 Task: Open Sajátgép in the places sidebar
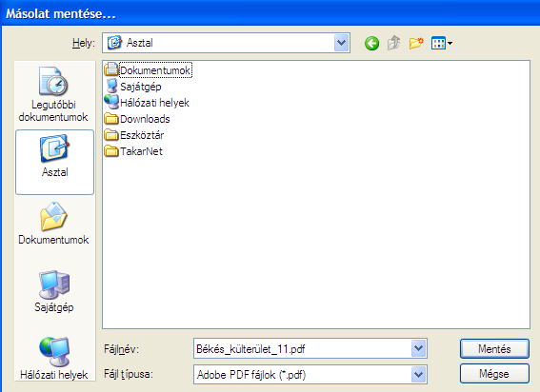pos(54,291)
